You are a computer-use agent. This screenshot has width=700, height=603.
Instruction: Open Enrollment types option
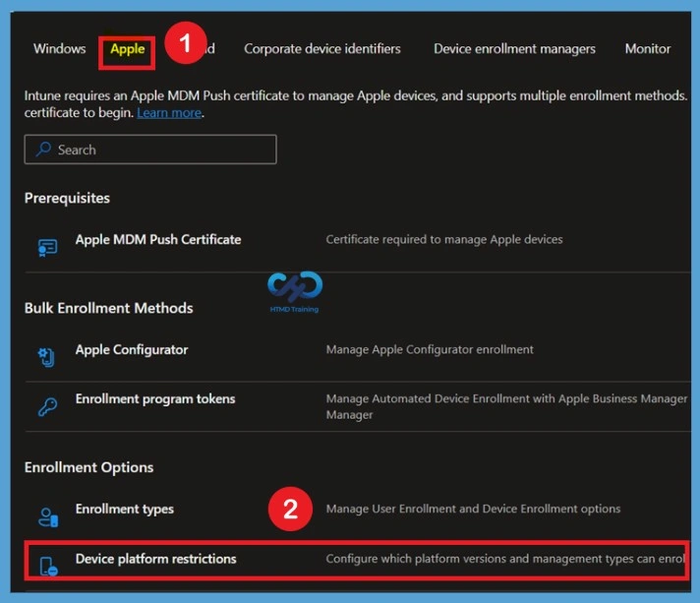pos(125,510)
